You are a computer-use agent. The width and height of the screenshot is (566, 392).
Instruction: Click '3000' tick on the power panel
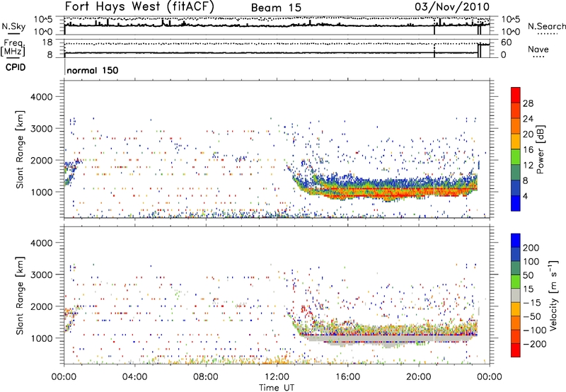[x=41, y=129]
